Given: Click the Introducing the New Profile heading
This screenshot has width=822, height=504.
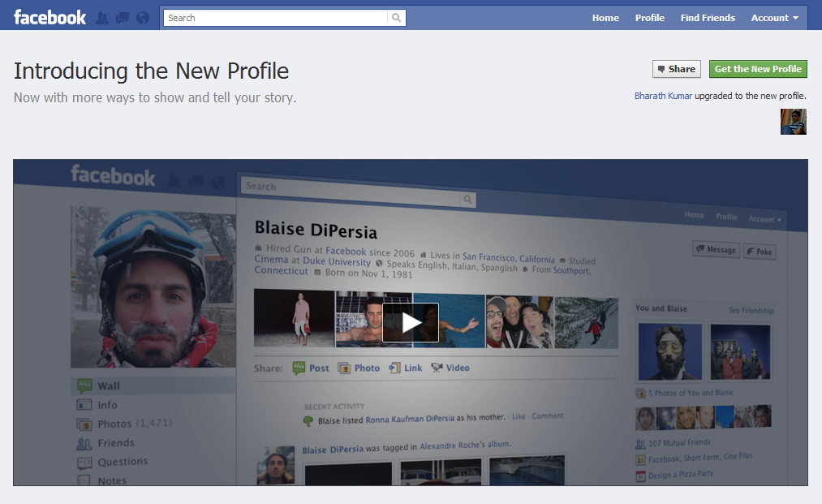Looking at the screenshot, I should [151, 71].
